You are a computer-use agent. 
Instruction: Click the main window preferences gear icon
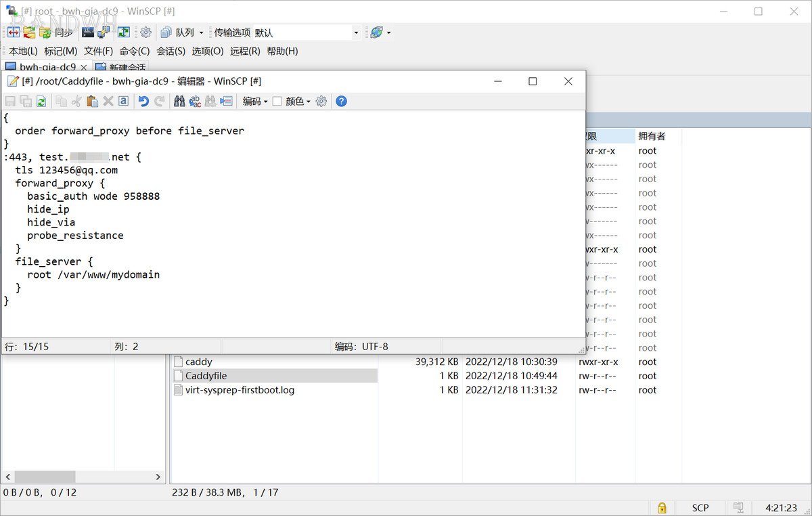point(145,32)
